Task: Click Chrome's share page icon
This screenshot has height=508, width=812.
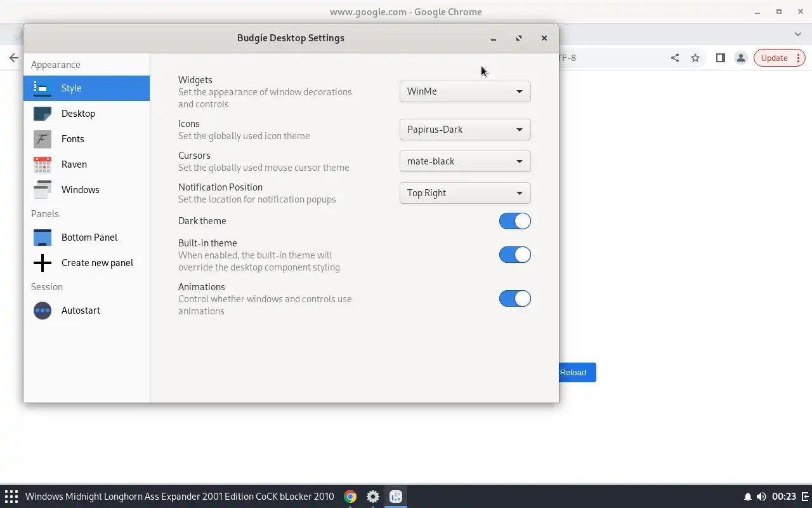Action: click(675, 58)
